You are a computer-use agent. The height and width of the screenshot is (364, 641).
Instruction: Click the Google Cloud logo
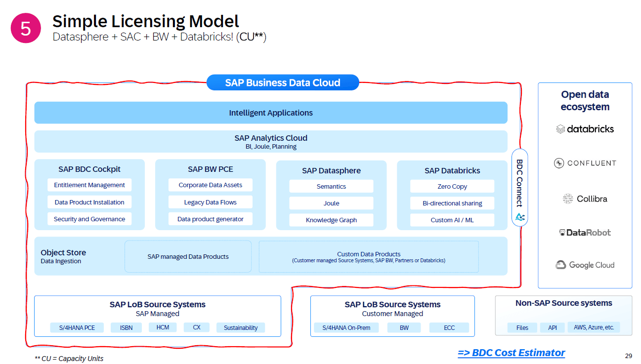click(x=585, y=265)
